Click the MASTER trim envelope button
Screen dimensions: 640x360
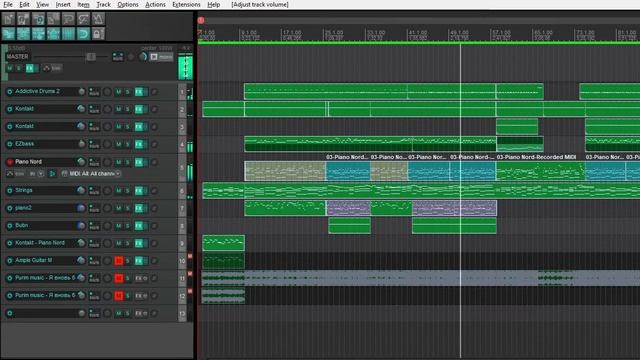click(x=52, y=68)
